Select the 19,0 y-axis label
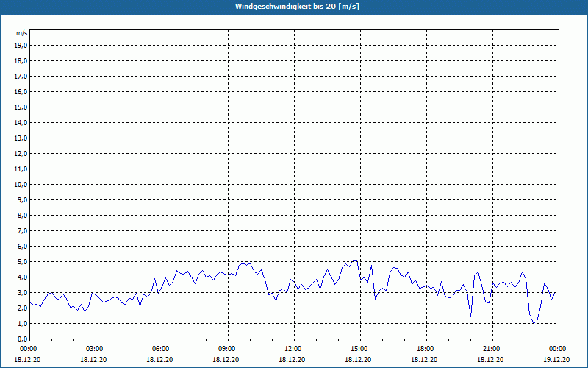The height and width of the screenshot is (368, 588). point(21,45)
